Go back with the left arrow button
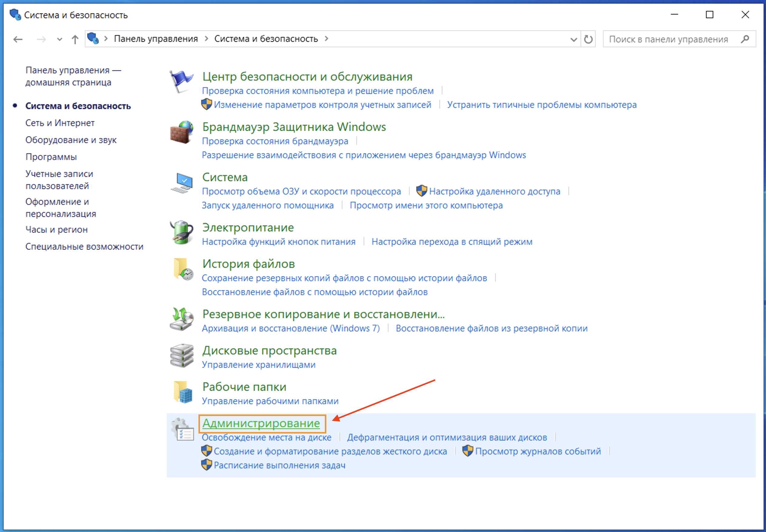766x532 pixels. point(18,39)
